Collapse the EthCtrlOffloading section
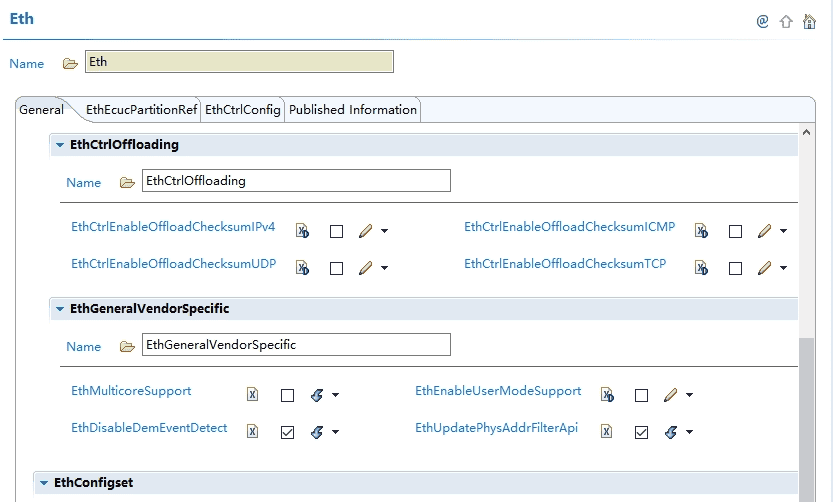Screen dimensions: 833x502 [60, 145]
